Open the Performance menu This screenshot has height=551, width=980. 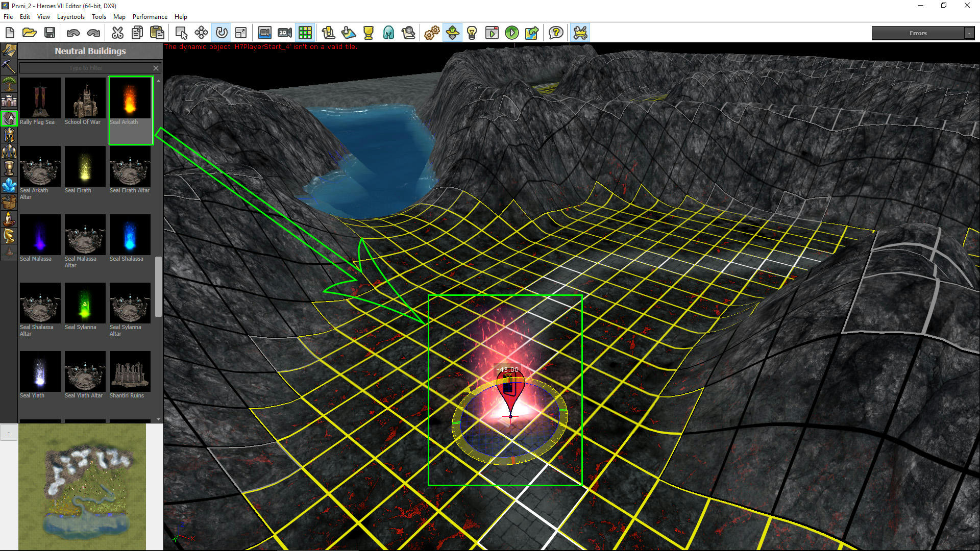[150, 17]
